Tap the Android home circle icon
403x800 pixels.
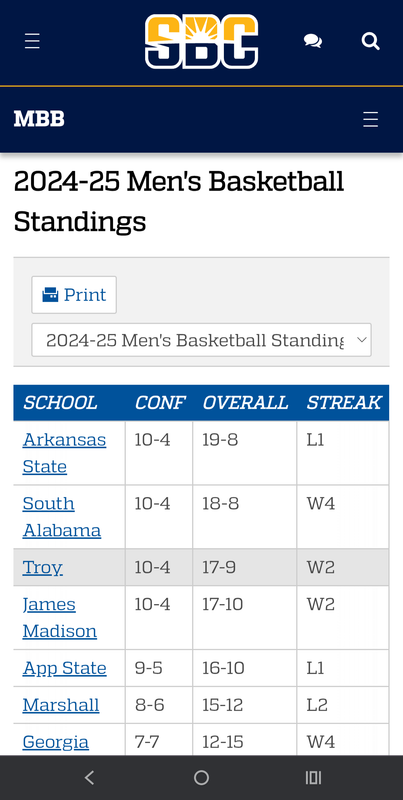tap(202, 778)
